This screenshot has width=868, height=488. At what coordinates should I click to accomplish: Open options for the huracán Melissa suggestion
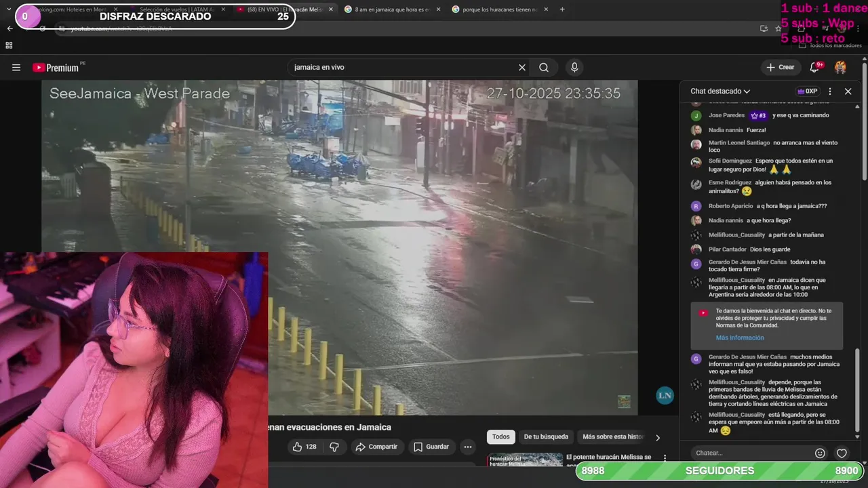[665, 458]
